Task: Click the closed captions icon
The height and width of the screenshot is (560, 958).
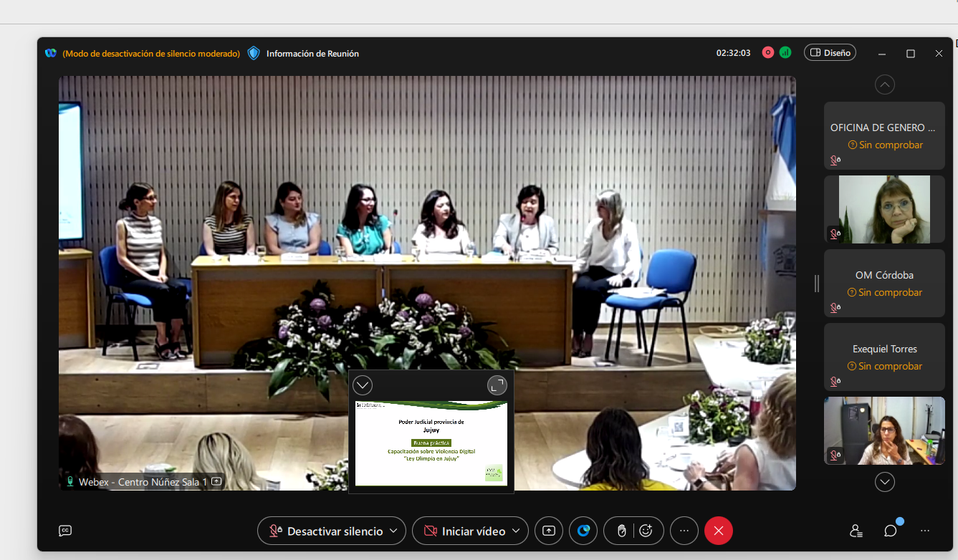Action: click(65, 531)
